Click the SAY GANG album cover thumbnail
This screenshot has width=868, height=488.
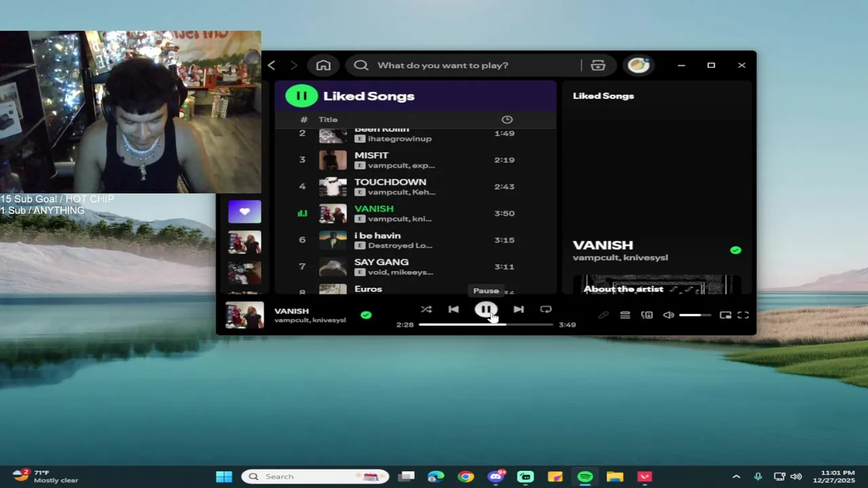pyautogui.click(x=333, y=266)
